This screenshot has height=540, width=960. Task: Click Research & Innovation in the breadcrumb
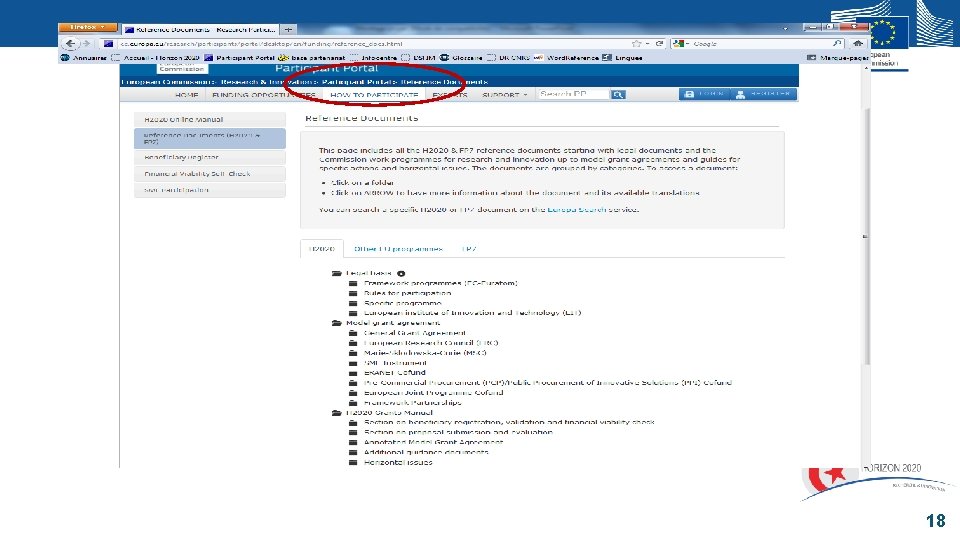tap(268, 82)
